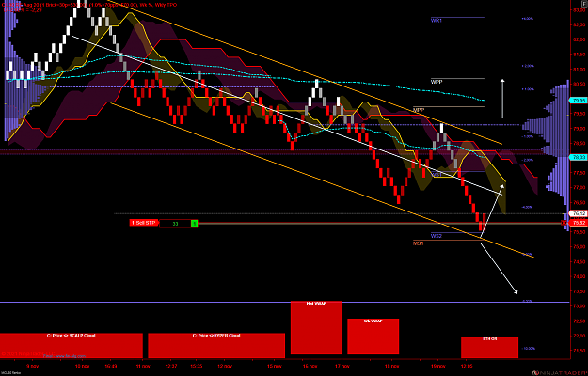Click the 18 nov date label
This screenshot has width=588, height=376.
[392, 366]
